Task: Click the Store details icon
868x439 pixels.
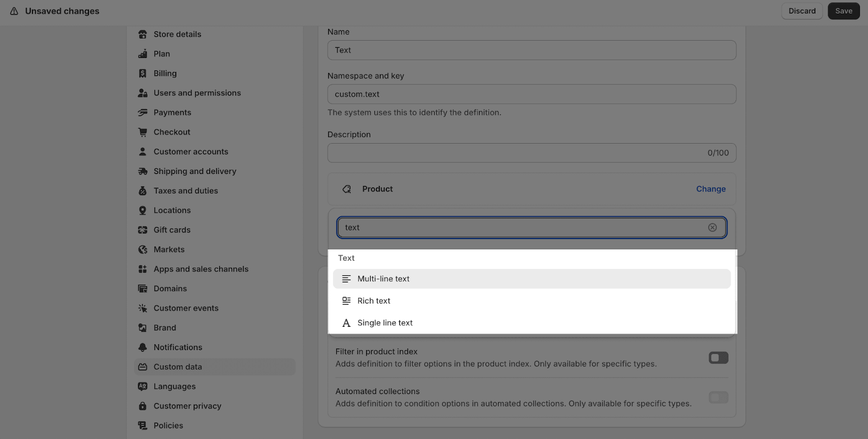Action: pyautogui.click(x=143, y=34)
